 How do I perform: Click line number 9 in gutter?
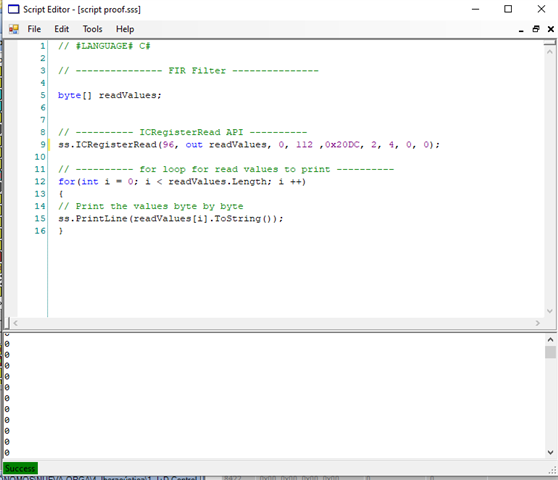(x=43, y=145)
